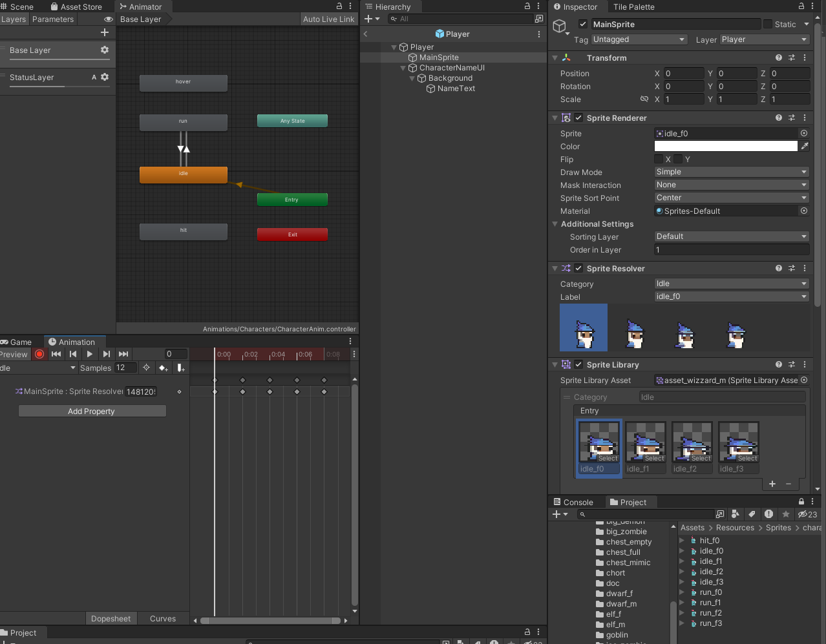The image size is (826, 644).
Task: Click the Add Event icon in Animation toolbar
Action: click(181, 368)
